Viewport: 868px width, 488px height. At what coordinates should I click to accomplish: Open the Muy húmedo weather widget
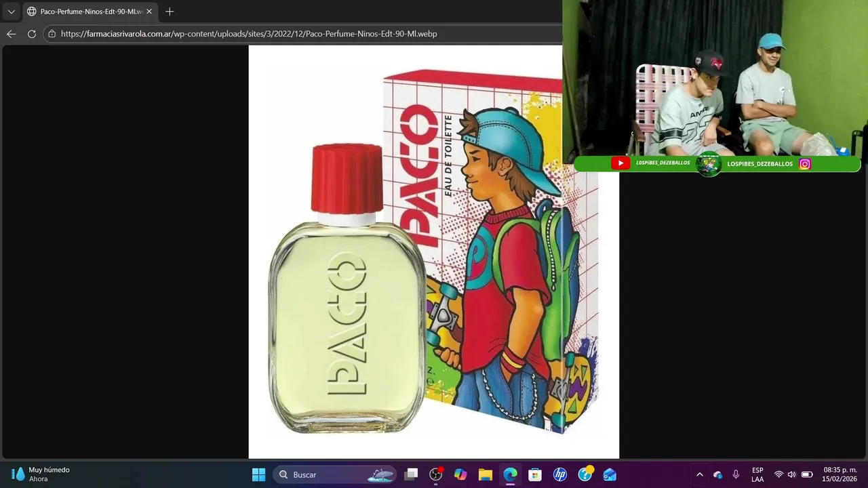41,474
